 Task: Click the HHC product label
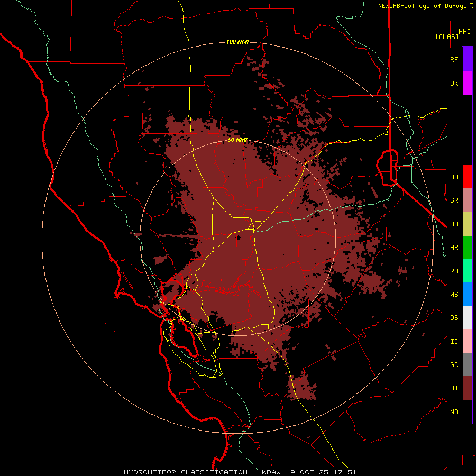coord(465,32)
